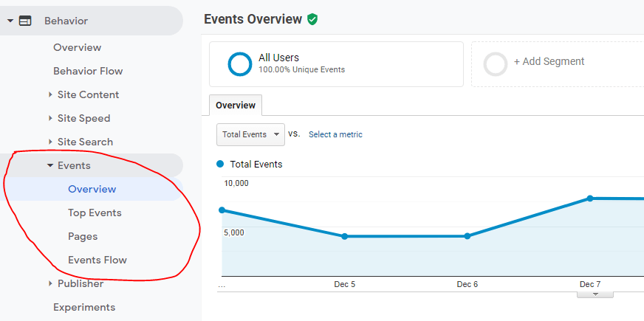The image size is (644, 321).
Task: Click the Dec 7 data point on chart
Action: [x=589, y=198]
